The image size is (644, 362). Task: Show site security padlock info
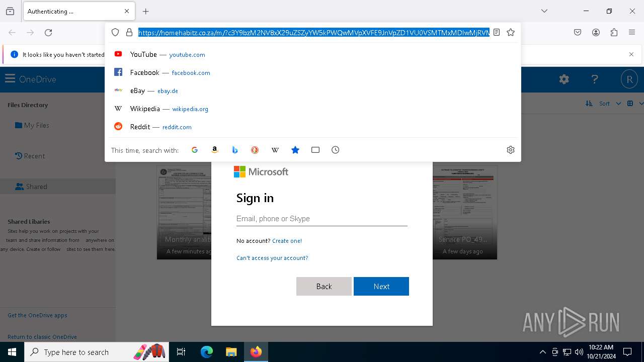(x=129, y=32)
